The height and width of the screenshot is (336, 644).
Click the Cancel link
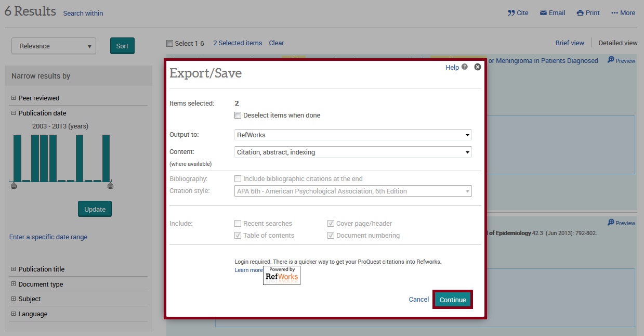pyautogui.click(x=418, y=299)
